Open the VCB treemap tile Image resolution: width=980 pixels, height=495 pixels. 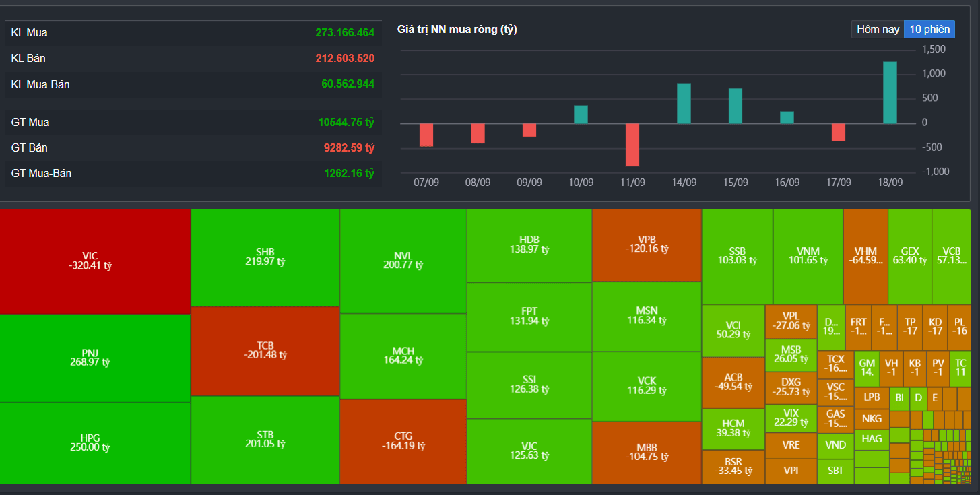click(952, 257)
